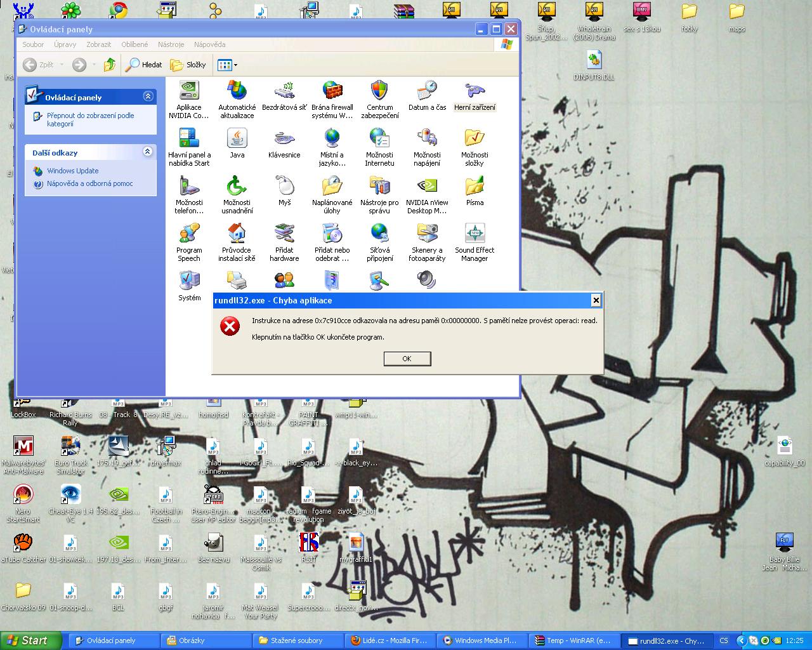Click OK in the rundll32.exe error dialog
The height and width of the screenshot is (650, 812).
[407, 359]
